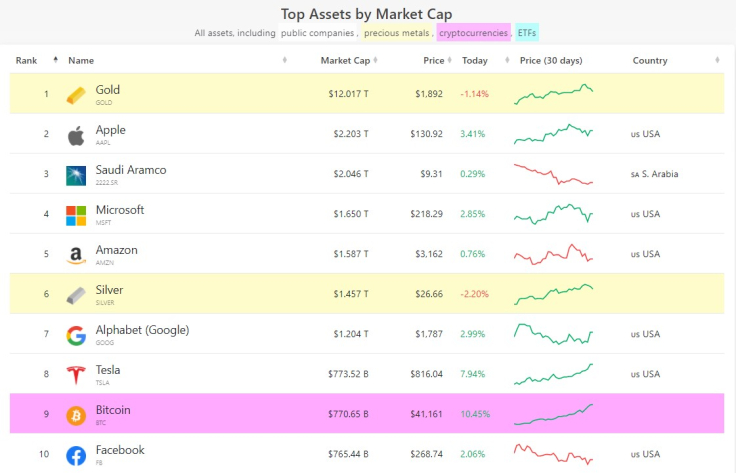Open the Alphabet (Google) link
This screenshot has height=473, width=736.
142,330
